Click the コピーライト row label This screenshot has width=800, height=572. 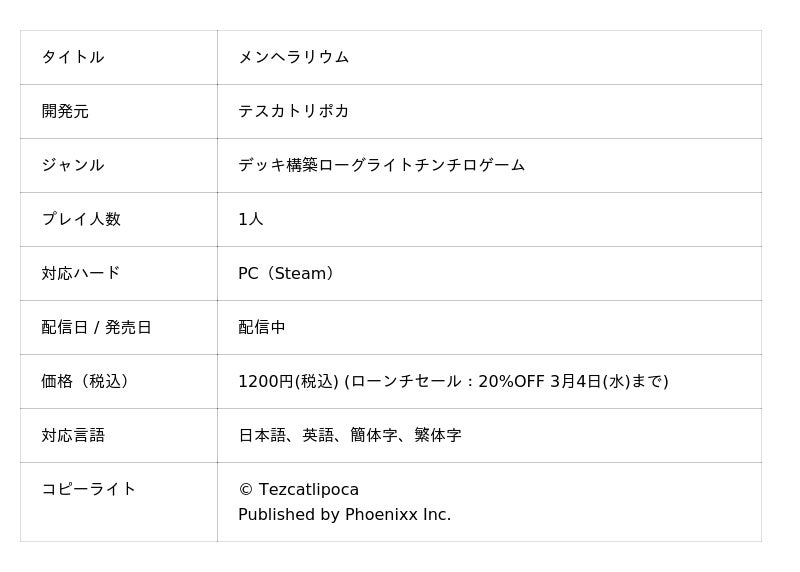88,489
